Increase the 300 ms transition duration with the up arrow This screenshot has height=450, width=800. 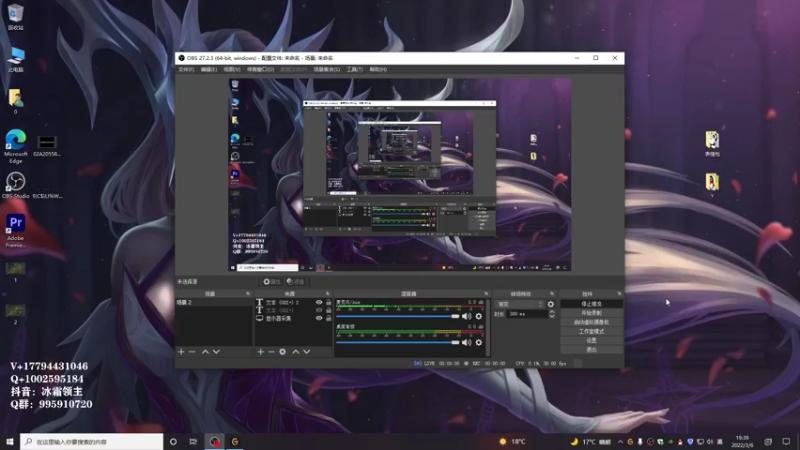(552, 312)
